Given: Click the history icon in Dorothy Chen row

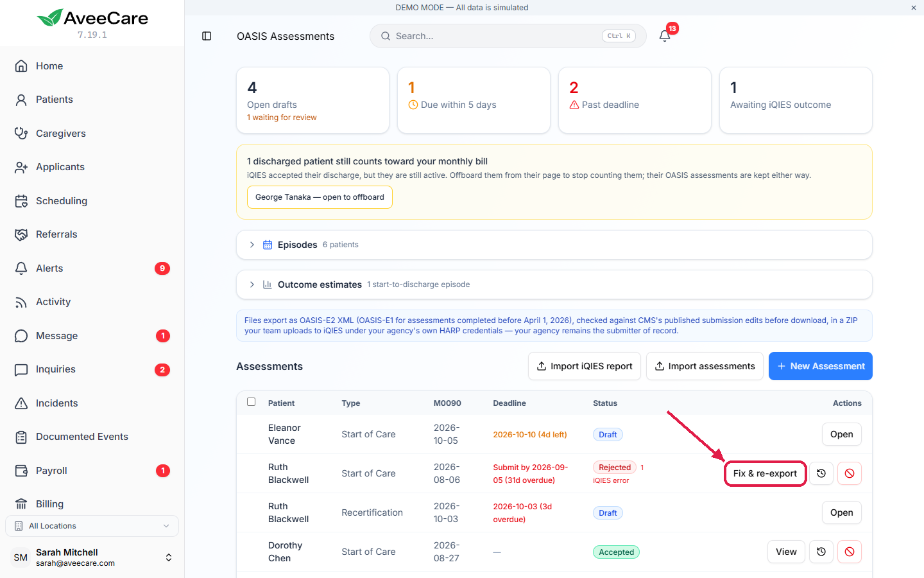Looking at the screenshot, I should pos(821,552).
